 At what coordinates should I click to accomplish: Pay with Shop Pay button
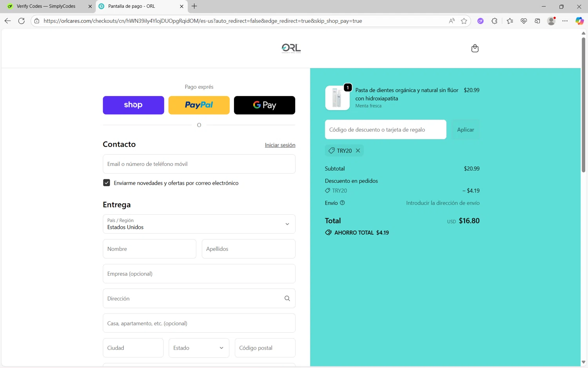click(133, 105)
